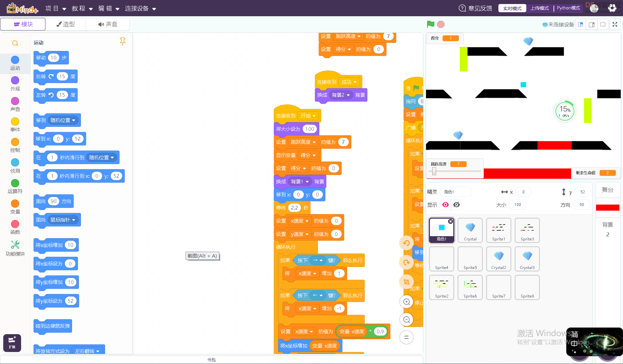
Task: Click the sprite 方向 direction field
Action: point(581,205)
